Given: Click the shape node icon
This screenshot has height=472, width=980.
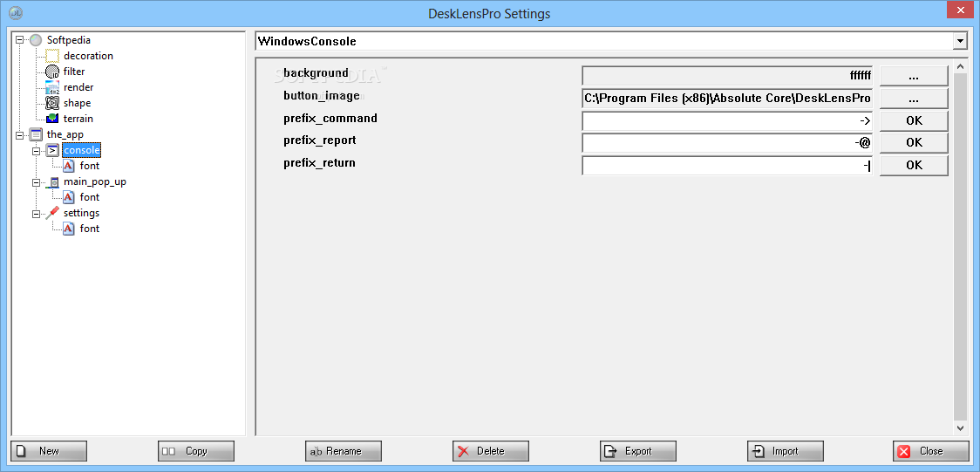Looking at the screenshot, I should click(x=52, y=103).
